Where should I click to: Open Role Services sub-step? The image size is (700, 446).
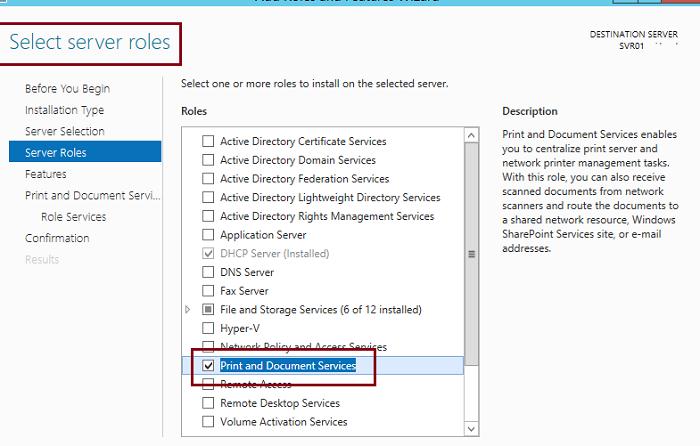(73, 216)
